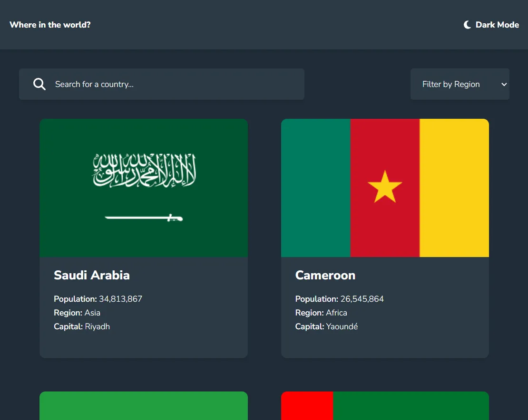The width and height of the screenshot is (528, 420).
Task: Click the Riyadh capital label
Action: [97, 326]
